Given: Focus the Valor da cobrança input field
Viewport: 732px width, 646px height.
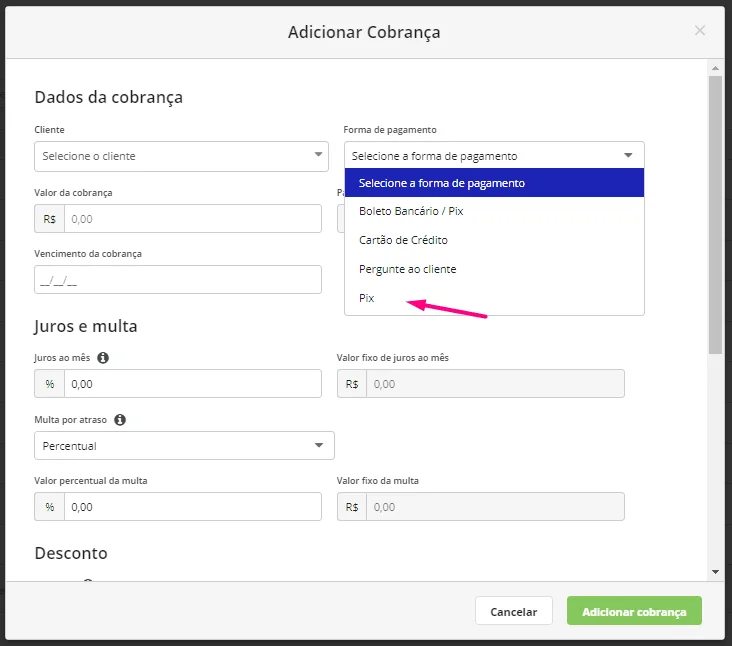Looking at the screenshot, I should pos(193,219).
